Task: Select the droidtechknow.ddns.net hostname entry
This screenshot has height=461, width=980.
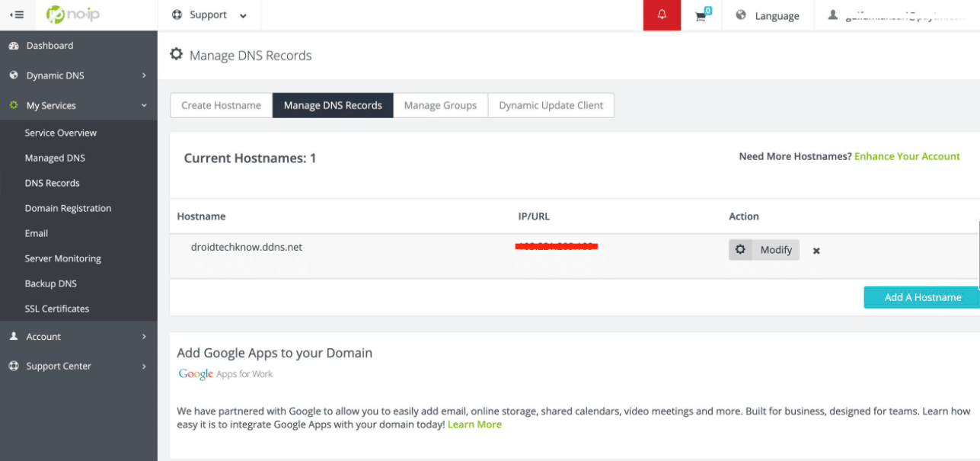Action: pos(245,247)
